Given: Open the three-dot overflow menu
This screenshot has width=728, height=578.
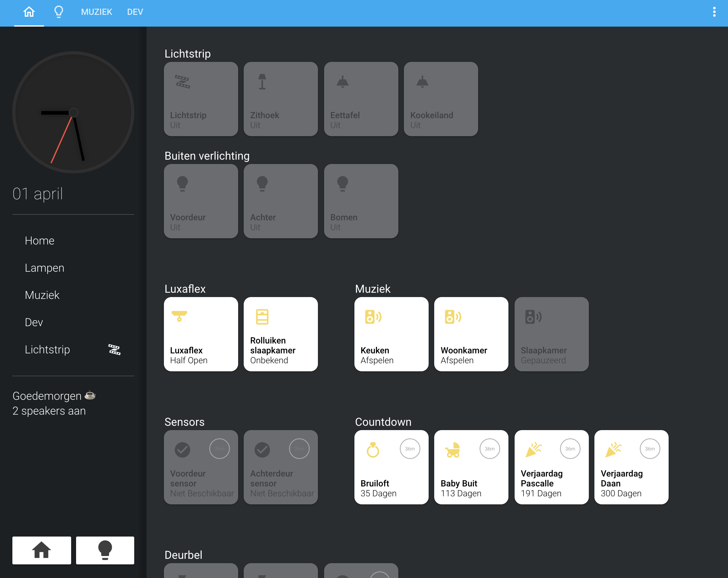Looking at the screenshot, I should [x=714, y=12].
